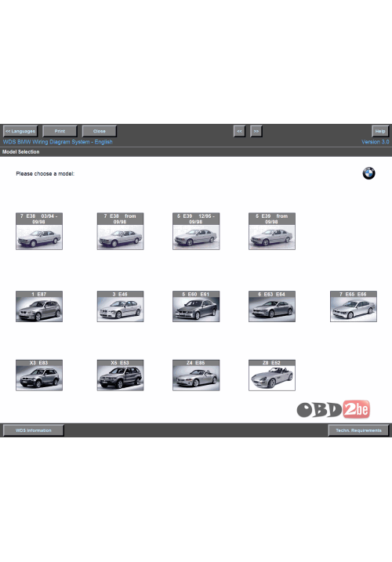Screen dimensions: 392x562
Task: Click the BMW roundel logo
Action: tap(368, 173)
